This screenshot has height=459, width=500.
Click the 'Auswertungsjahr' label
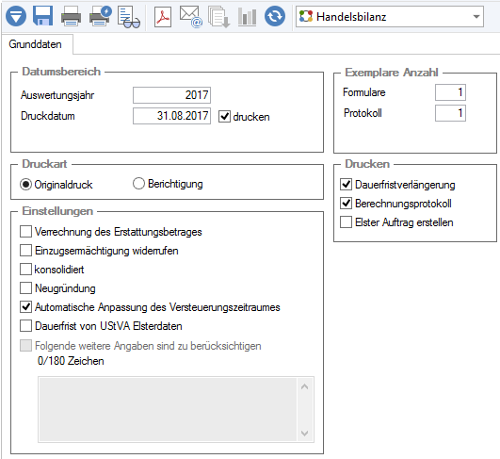pyautogui.click(x=57, y=95)
